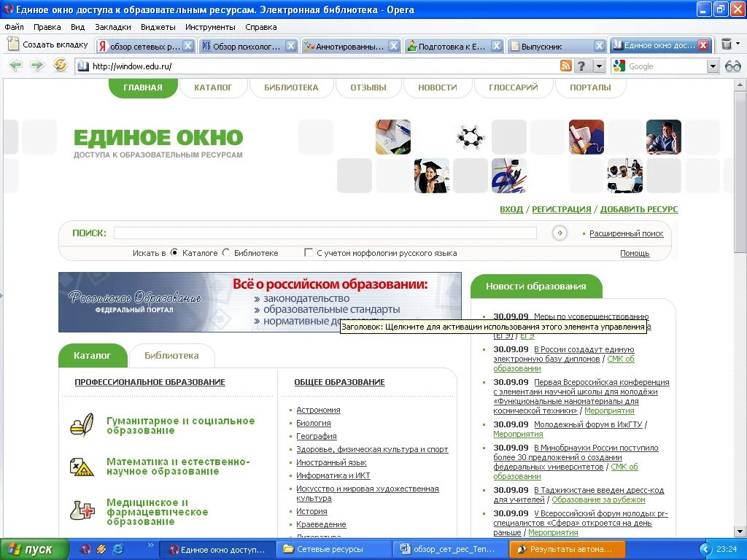Image resolution: width=747 pixels, height=560 pixels.
Task: Switch to 'Сетевые ресурсы' taskbar folder
Action: [x=333, y=549]
